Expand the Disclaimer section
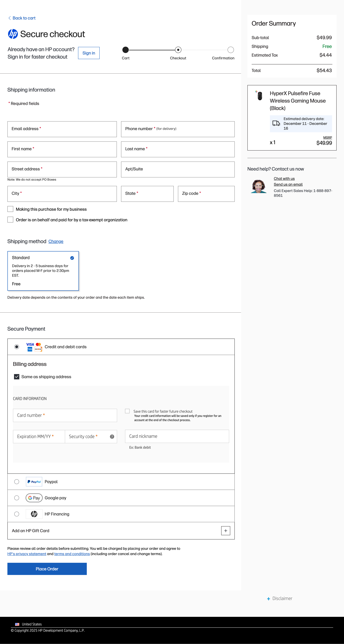This screenshot has height=644, width=344. coord(280,599)
